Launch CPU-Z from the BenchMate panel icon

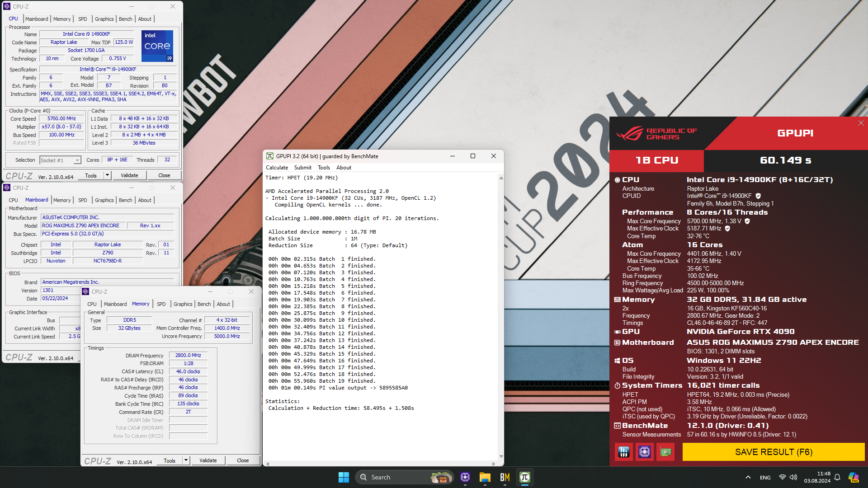[x=645, y=452]
